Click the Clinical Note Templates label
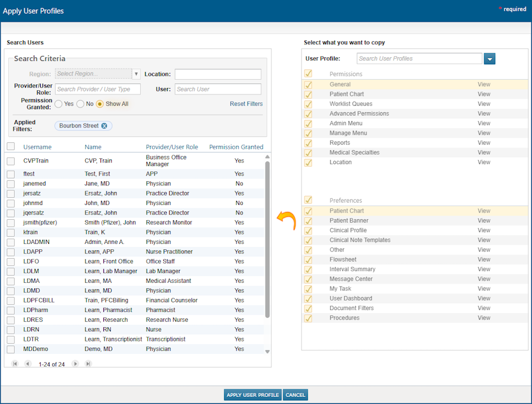 tap(360, 240)
